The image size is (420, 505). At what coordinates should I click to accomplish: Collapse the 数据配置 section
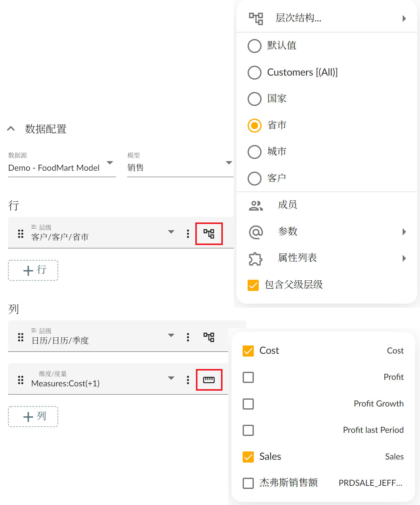(11, 129)
